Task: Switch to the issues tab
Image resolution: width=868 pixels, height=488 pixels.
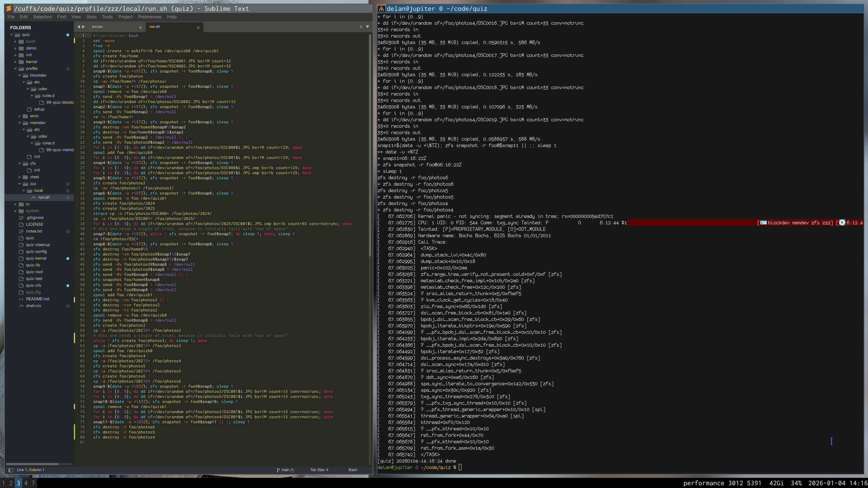Action: [x=97, y=27]
